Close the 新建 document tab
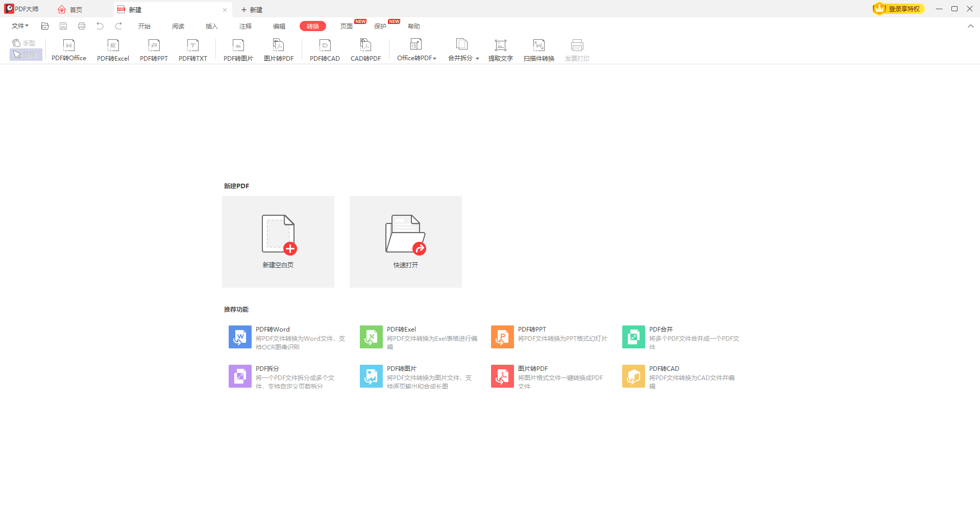980x530 pixels. tap(225, 10)
